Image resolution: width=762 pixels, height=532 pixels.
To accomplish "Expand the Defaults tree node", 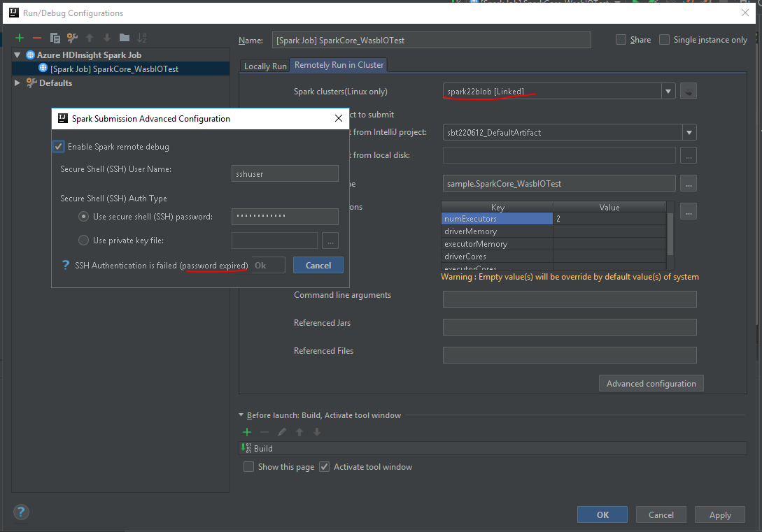I will (x=17, y=82).
